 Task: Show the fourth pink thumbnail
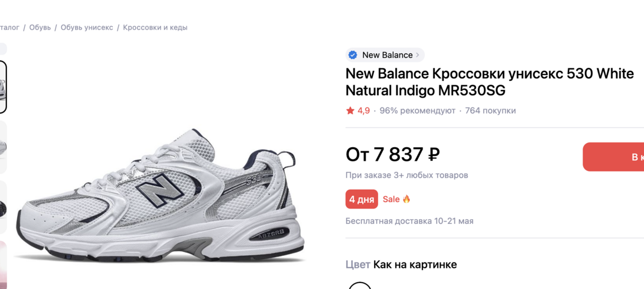3,264
